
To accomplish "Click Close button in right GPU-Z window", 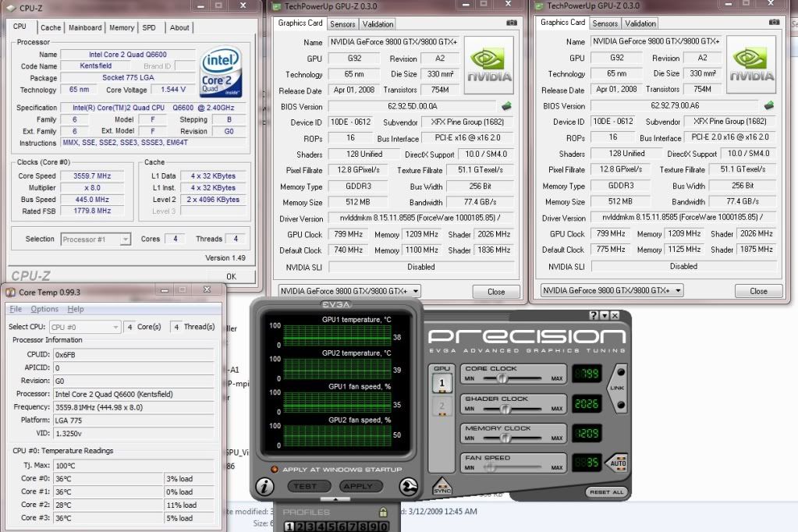I will point(758,291).
